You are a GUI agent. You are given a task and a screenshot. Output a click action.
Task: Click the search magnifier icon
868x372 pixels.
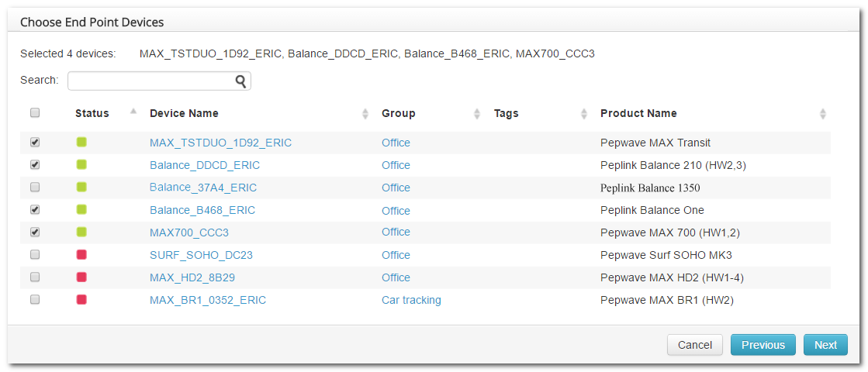240,81
